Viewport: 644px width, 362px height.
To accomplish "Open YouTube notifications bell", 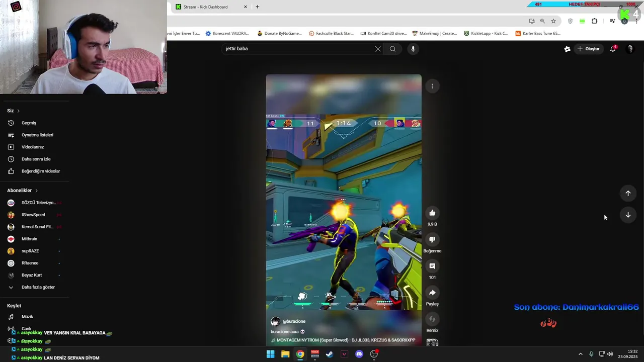I will 613,49.
